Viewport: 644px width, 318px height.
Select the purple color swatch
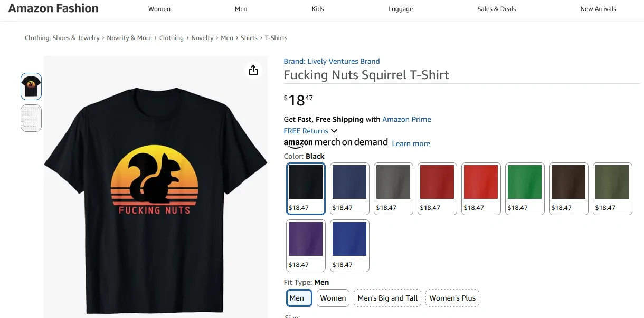click(x=306, y=246)
